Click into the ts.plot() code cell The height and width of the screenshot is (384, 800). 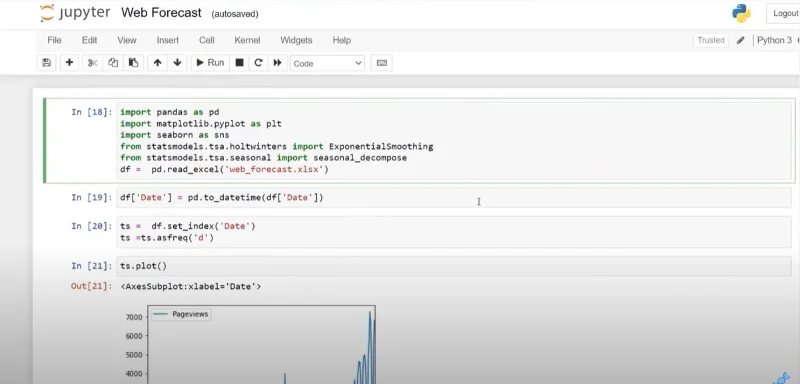tap(454, 266)
